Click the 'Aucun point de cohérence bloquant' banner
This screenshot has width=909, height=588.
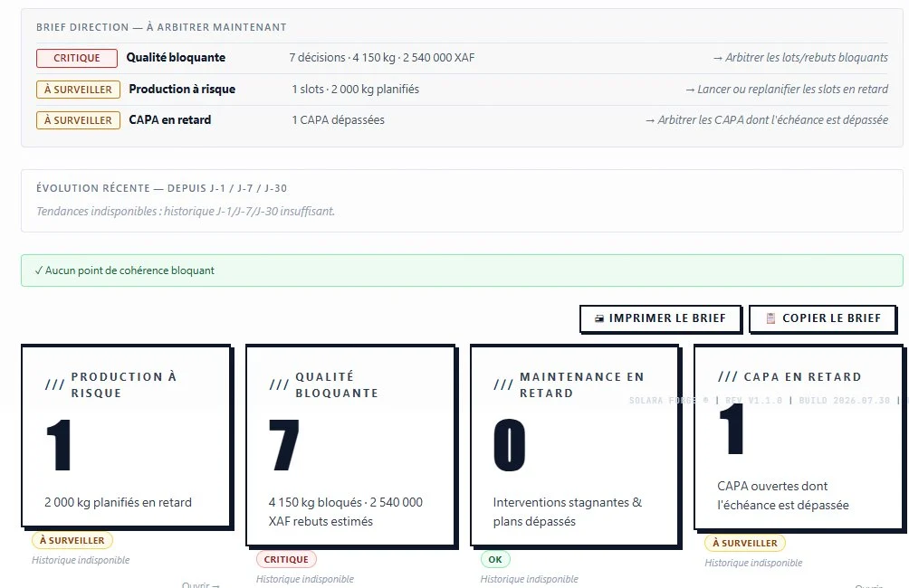tap(462, 270)
